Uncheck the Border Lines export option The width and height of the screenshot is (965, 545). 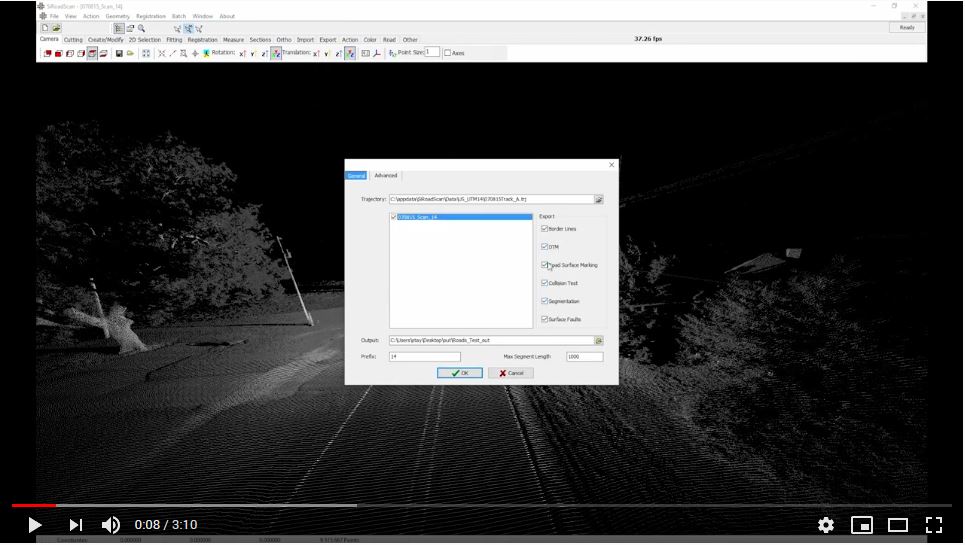[544, 229]
